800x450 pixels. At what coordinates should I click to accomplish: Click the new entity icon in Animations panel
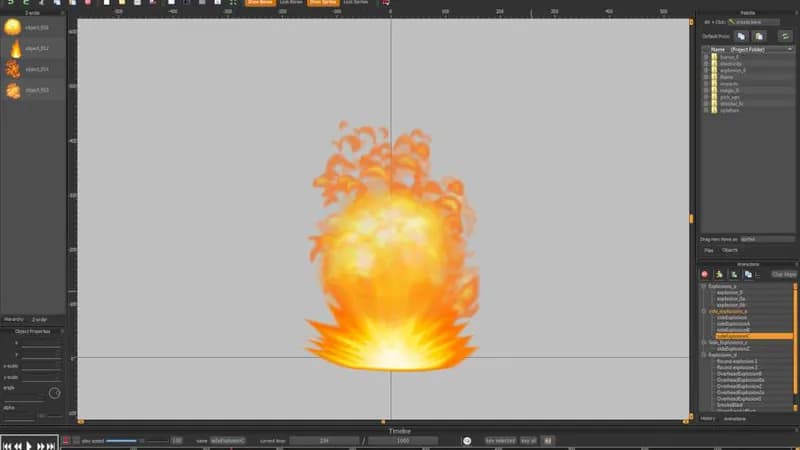tap(719, 274)
